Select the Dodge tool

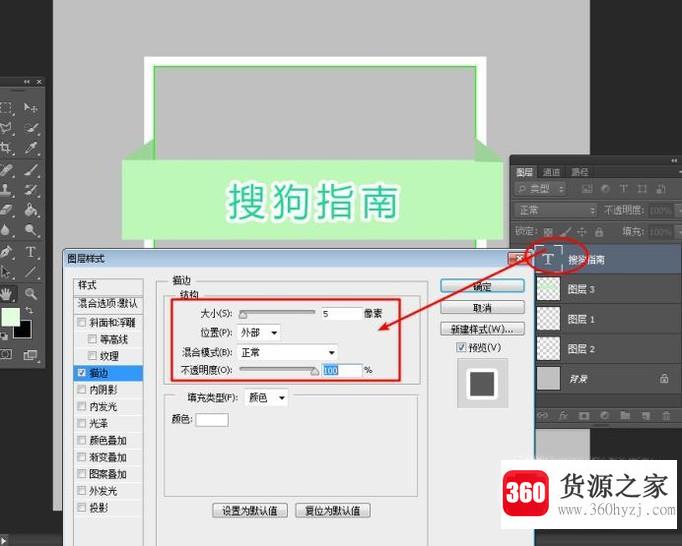coord(30,230)
